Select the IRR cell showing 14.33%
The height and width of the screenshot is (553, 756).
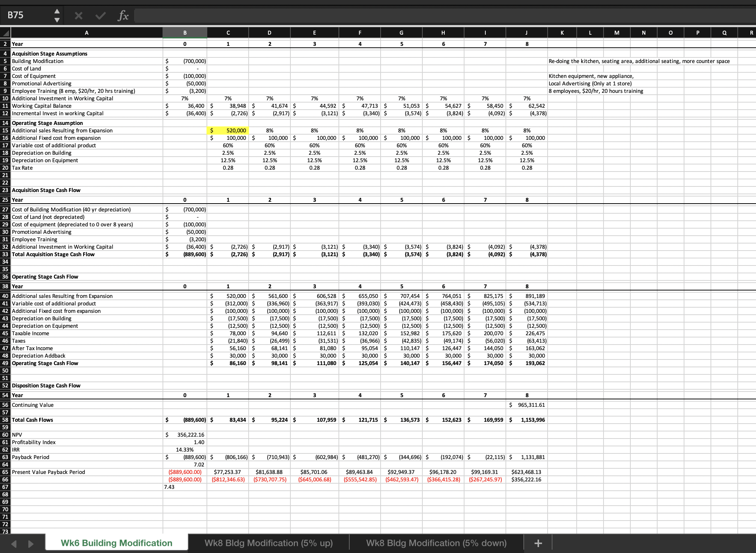pyautogui.click(x=185, y=449)
